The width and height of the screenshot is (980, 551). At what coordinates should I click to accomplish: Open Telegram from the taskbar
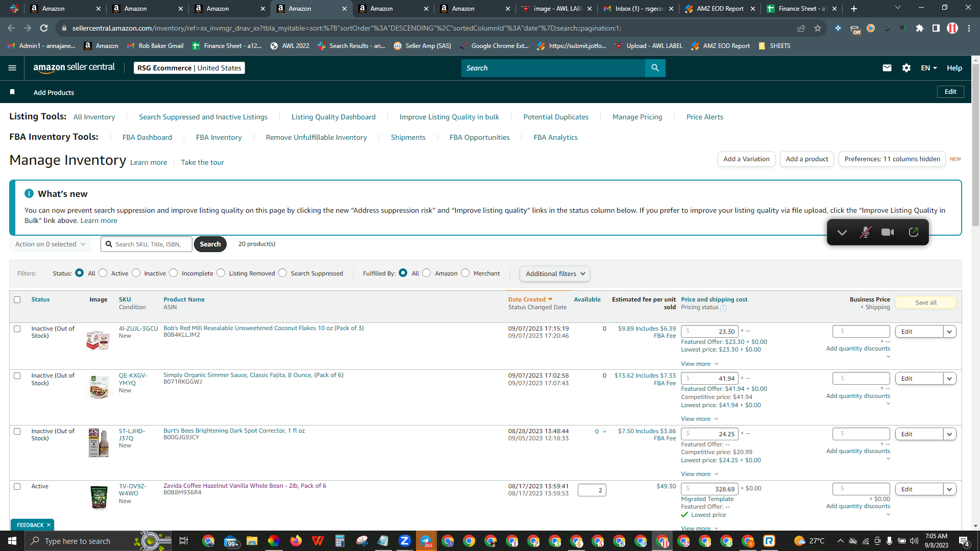click(426, 541)
